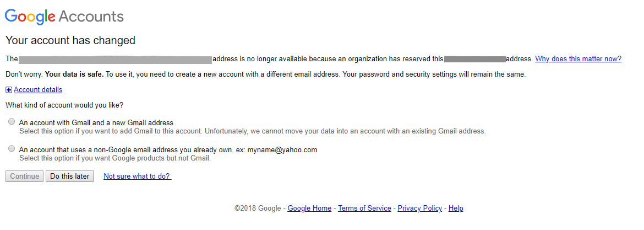Click the "What kind of account would you like?" prompt
This screenshot has height=230, width=644.
click(x=64, y=105)
